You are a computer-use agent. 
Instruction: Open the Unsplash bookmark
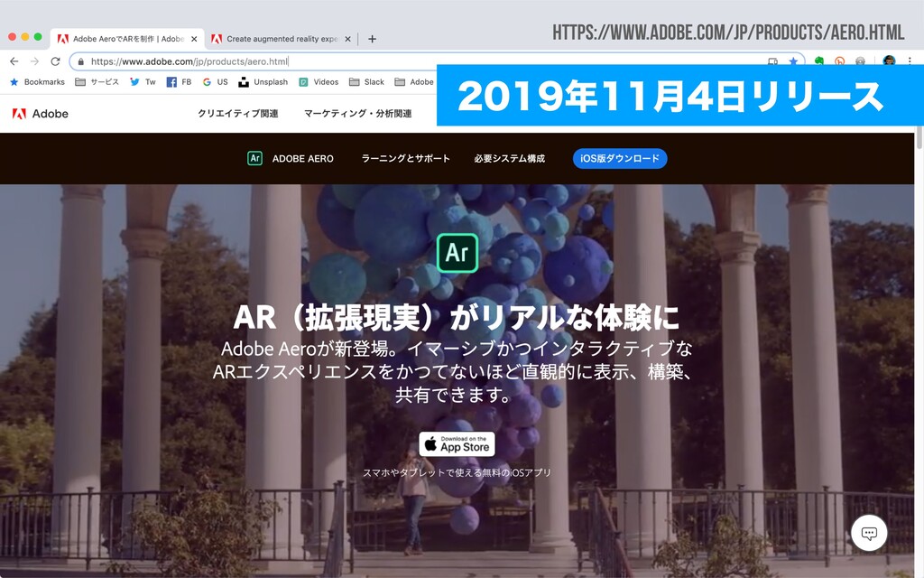pos(263,82)
